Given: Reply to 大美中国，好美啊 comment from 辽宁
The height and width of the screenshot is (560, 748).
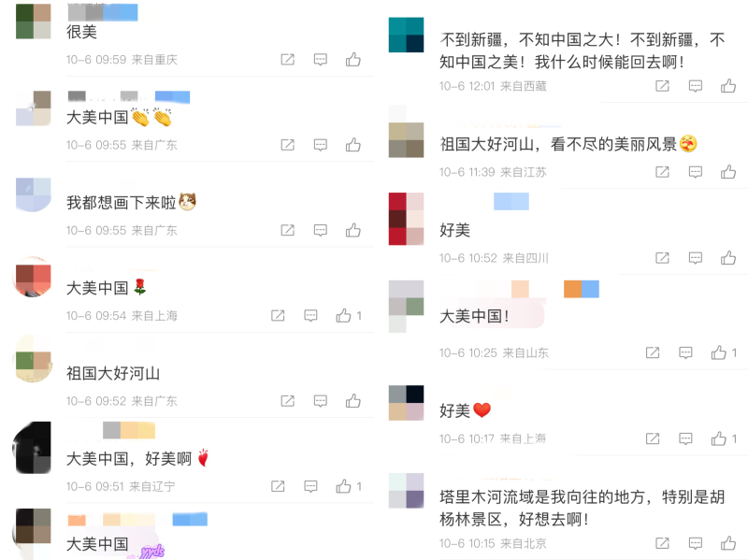Looking at the screenshot, I should tap(310, 486).
